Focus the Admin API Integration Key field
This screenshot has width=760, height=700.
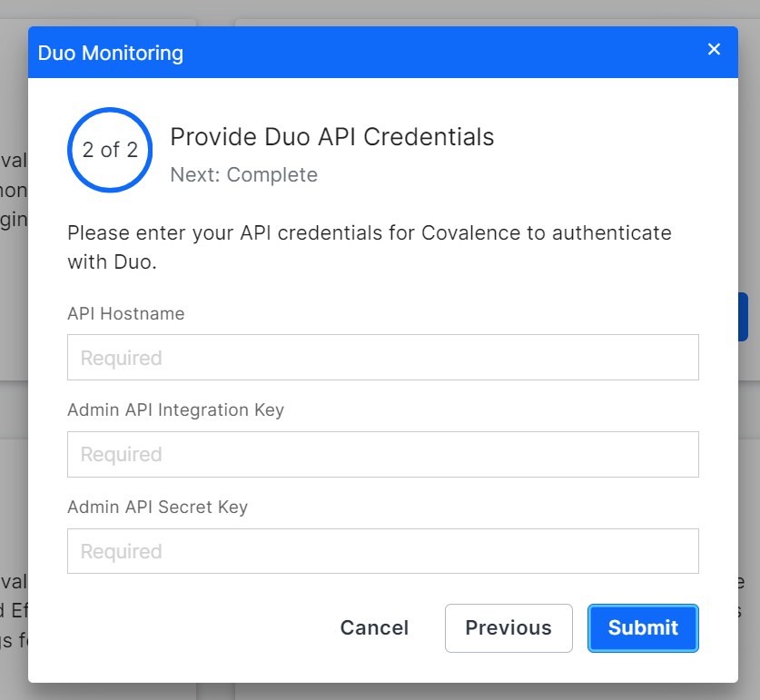(383, 454)
